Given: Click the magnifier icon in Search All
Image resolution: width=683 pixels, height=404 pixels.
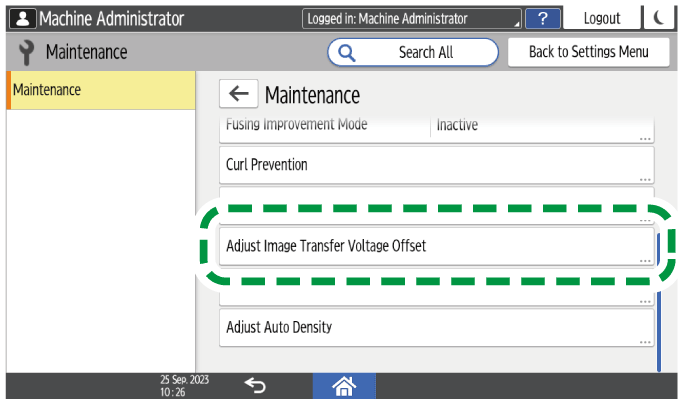Looking at the screenshot, I should tap(348, 52).
